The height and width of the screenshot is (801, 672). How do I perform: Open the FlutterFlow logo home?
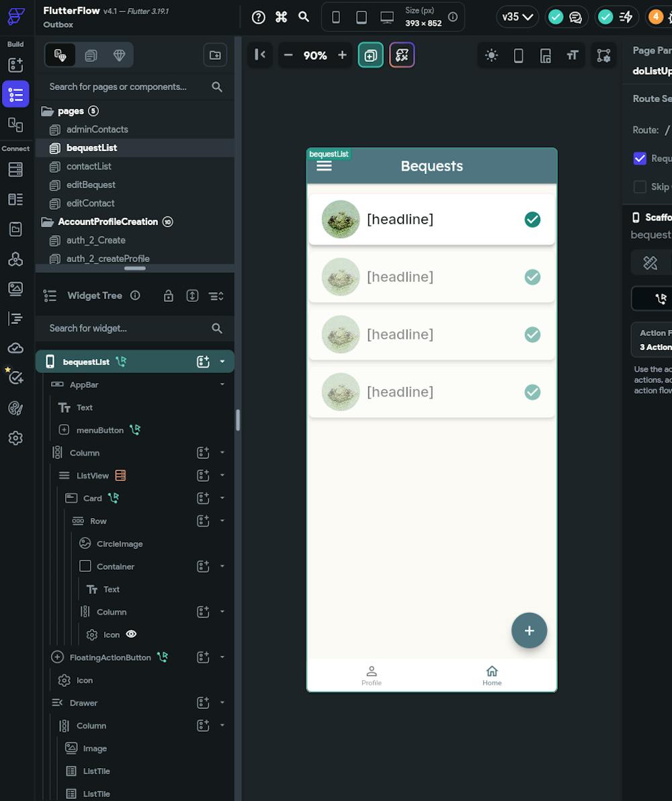pyautogui.click(x=16, y=16)
